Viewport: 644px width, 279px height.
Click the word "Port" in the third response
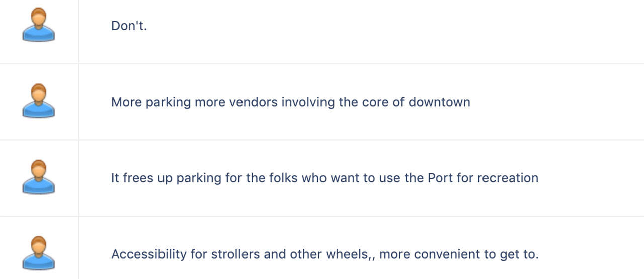coord(440,178)
